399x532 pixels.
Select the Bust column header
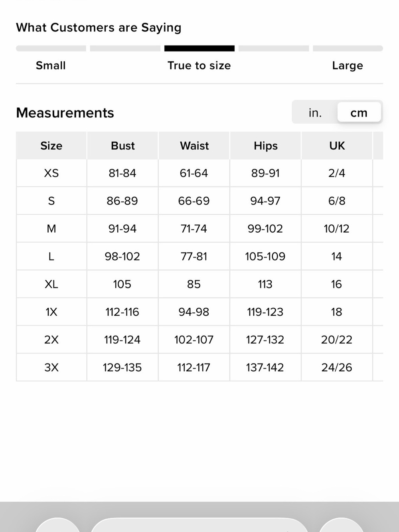tap(122, 146)
